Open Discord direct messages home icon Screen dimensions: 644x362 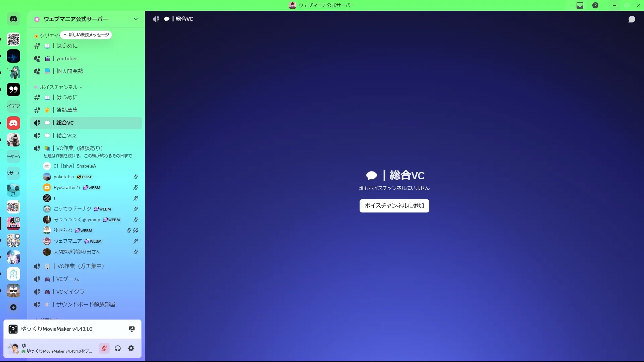click(13, 19)
